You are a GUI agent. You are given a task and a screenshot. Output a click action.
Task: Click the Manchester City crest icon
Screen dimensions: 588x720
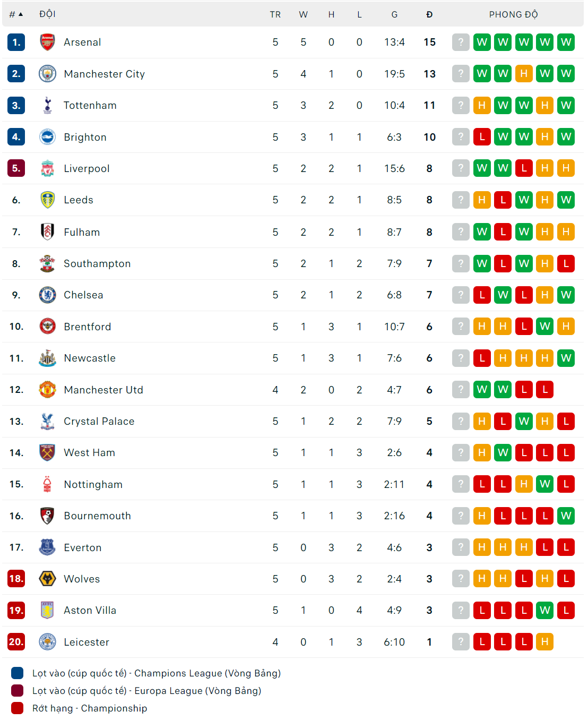[47, 74]
